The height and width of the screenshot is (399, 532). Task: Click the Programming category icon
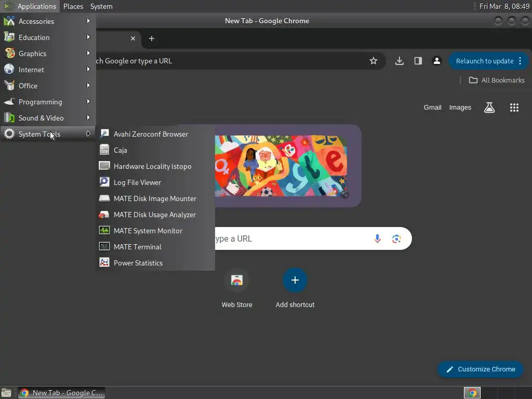9,101
